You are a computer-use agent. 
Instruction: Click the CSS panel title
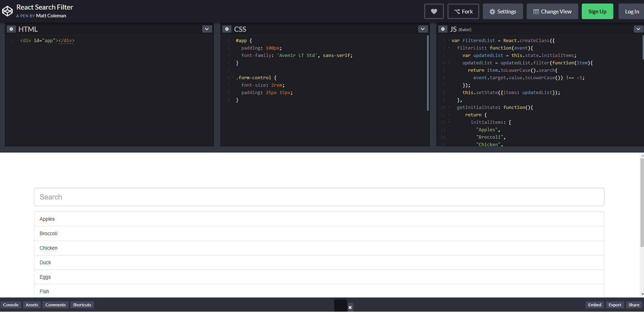click(x=240, y=29)
